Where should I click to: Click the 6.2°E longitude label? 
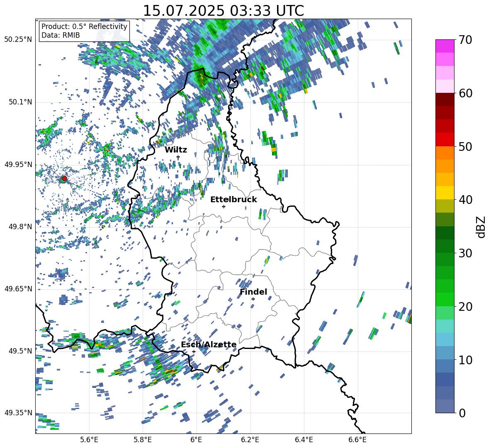(250, 440)
